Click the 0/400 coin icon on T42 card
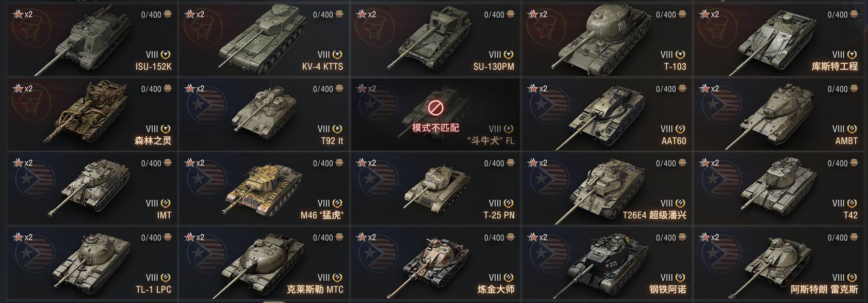Screen dimensions: 868x303 click(854, 163)
